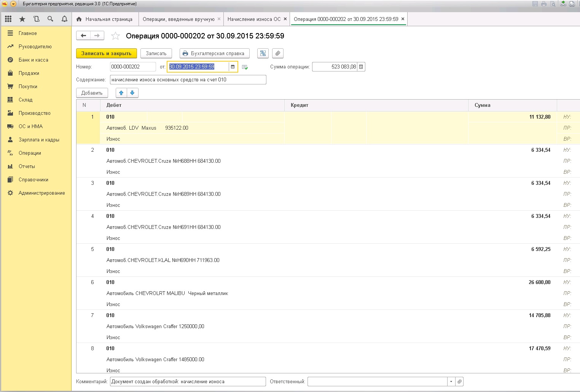Viewport: 580px width, 392px height.
Task: Click the paperclip attached files button
Action: (278, 54)
